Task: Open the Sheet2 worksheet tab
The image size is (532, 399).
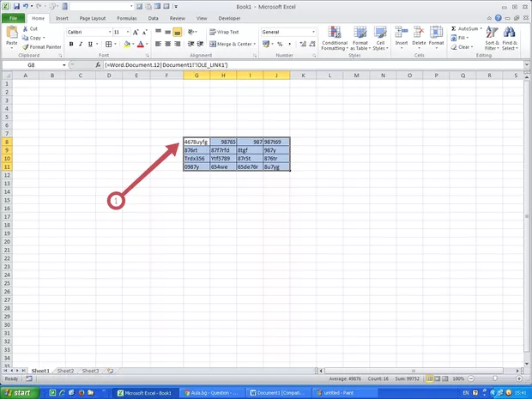Action: 65,371
